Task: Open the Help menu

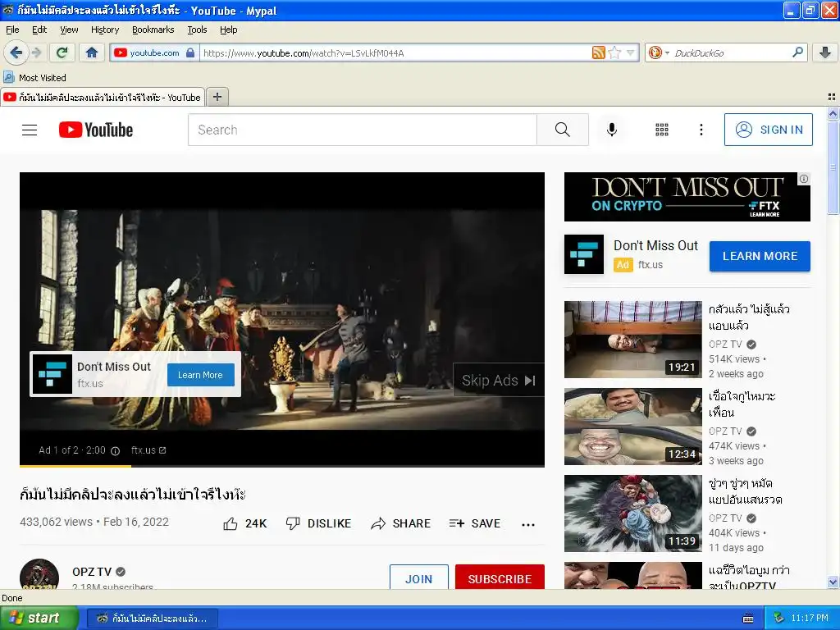Action: tap(229, 30)
